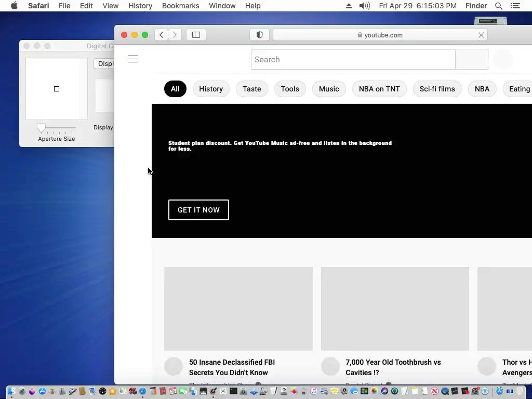
Task: Show the Safari sidebar
Action: (x=196, y=35)
